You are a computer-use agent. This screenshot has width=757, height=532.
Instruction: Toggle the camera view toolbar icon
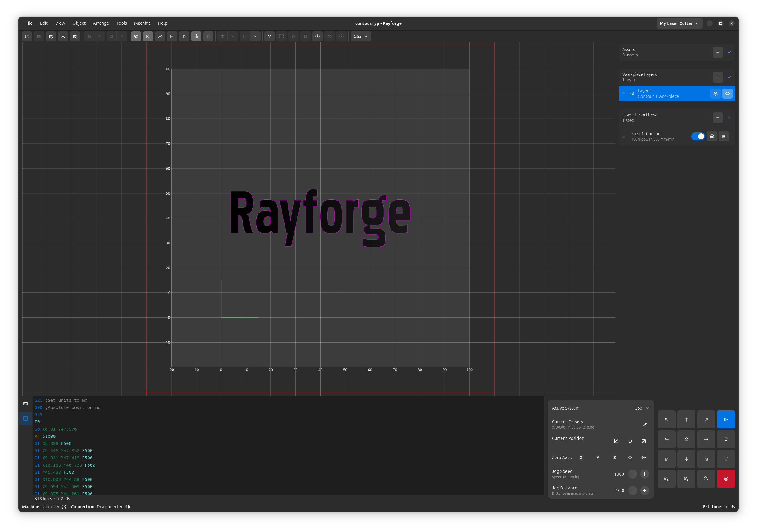pos(148,36)
